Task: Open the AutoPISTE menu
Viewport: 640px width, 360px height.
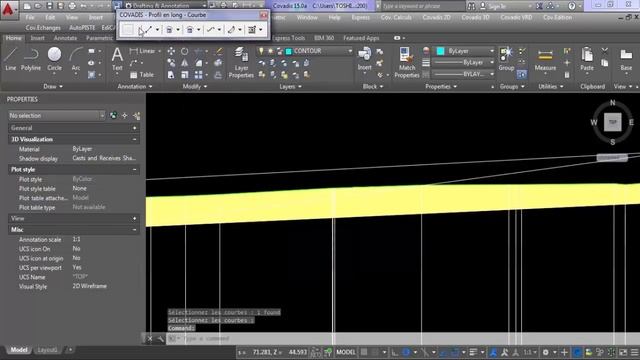Action: click(82, 28)
